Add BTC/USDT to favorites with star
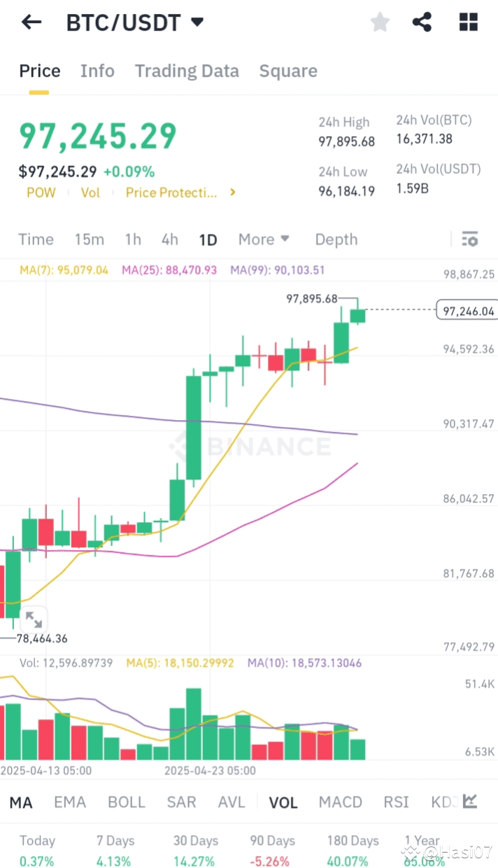The height and width of the screenshot is (868, 498). [380, 22]
